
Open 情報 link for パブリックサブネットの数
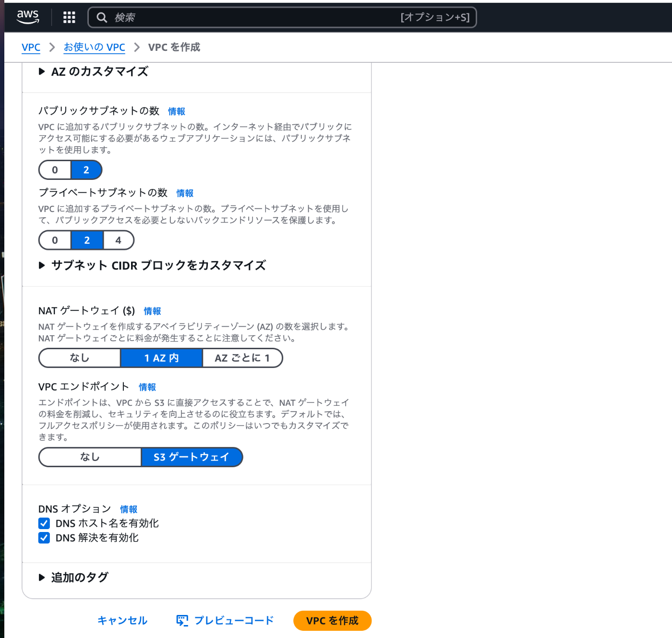pyautogui.click(x=177, y=111)
